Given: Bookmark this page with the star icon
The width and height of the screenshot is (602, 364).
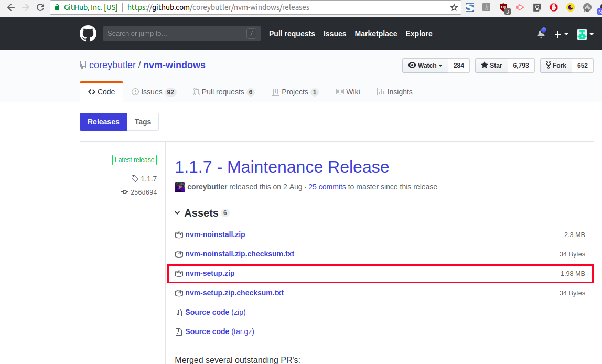Looking at the screenshot, I should [454, 7].
